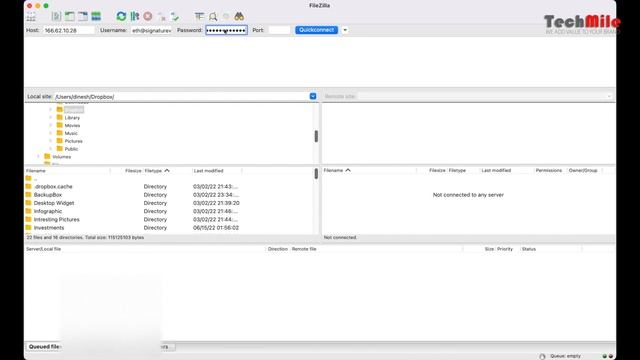Expand the Pictures folder in tree
The height and width of the screenshot is (360, 640).
[x=51, y=141]
